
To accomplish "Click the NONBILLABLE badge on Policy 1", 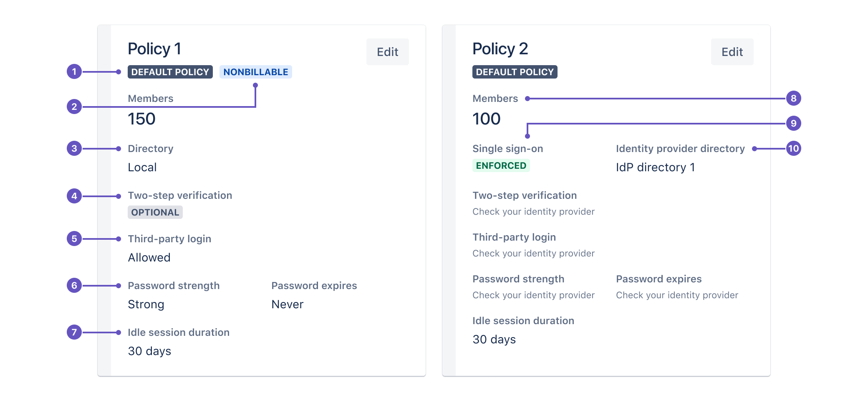I will click(256, 72).
